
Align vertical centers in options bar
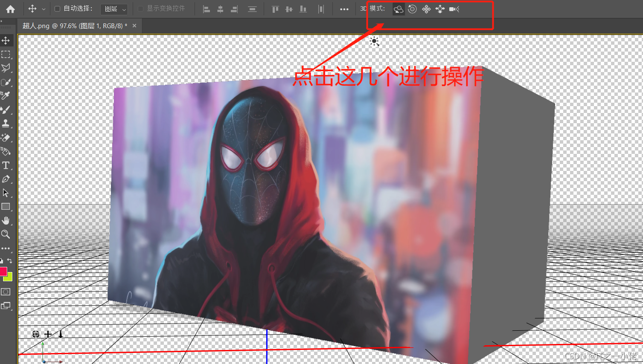point(289,9)
